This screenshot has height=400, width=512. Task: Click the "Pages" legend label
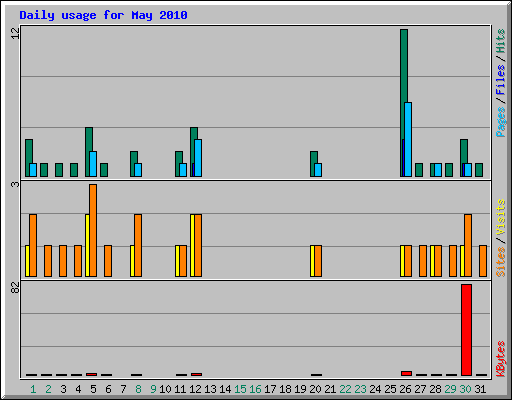[x=500, y=122]
